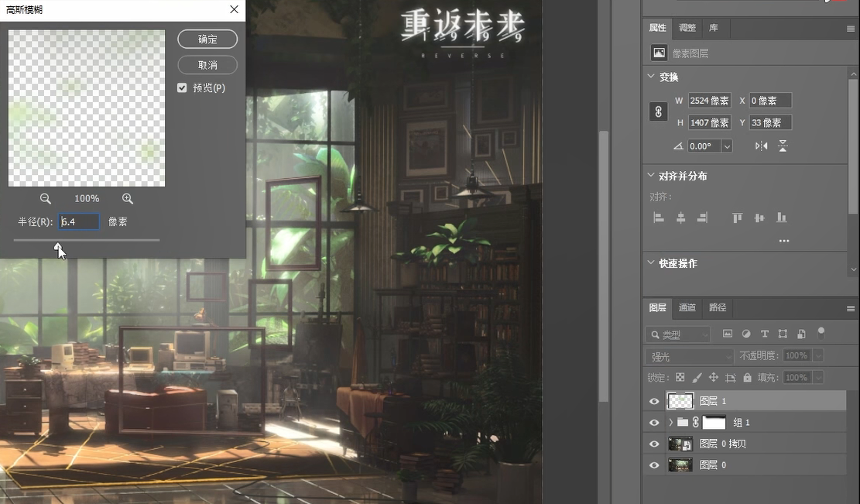
Task: Flip the layer vertically
Action: [783, 146]
